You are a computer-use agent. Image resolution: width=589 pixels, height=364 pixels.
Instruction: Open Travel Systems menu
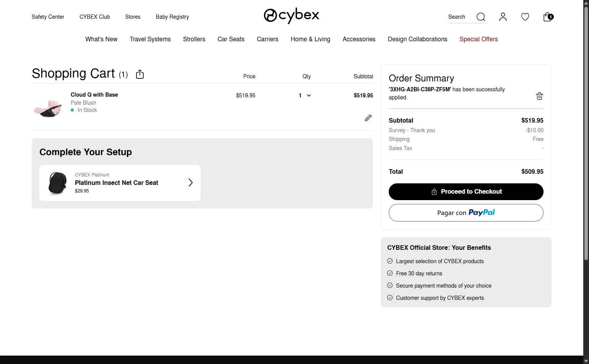[150, 39]
